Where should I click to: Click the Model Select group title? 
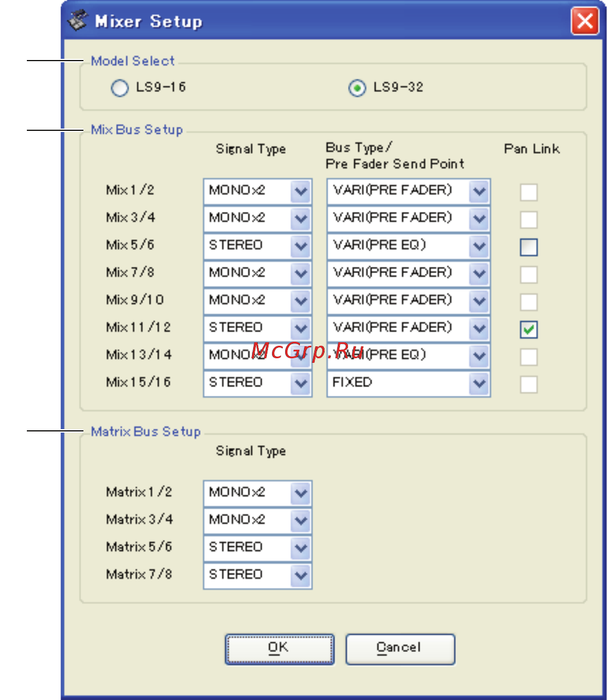tap(133, 61)
